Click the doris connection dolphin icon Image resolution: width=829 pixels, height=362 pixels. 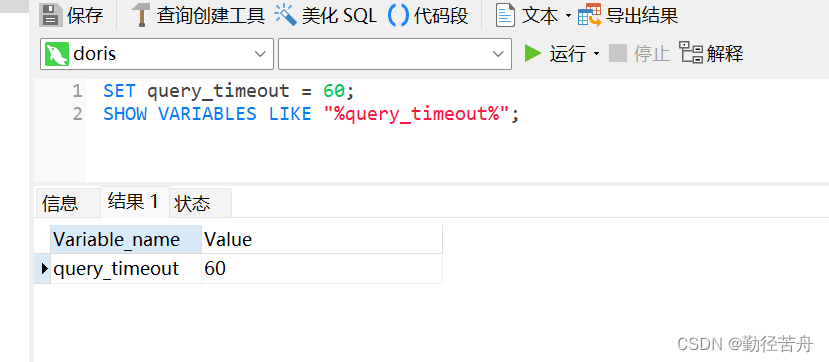(x=57, y=54)
